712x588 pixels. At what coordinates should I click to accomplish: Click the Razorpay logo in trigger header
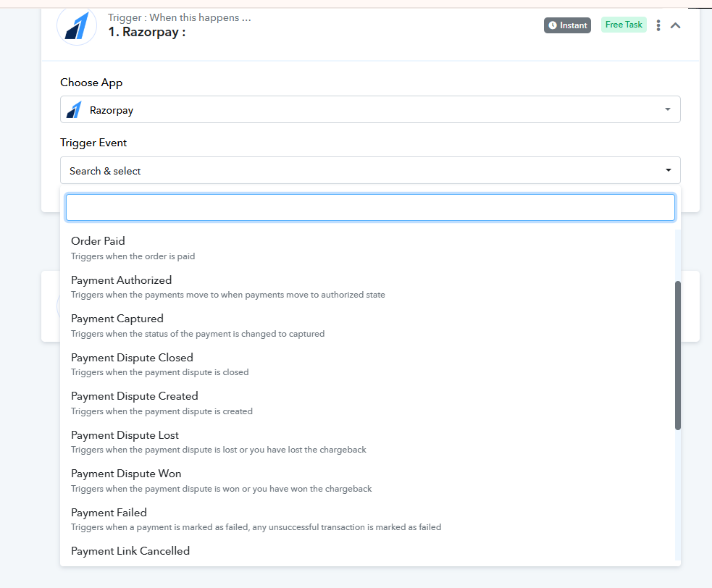(77, 26)
